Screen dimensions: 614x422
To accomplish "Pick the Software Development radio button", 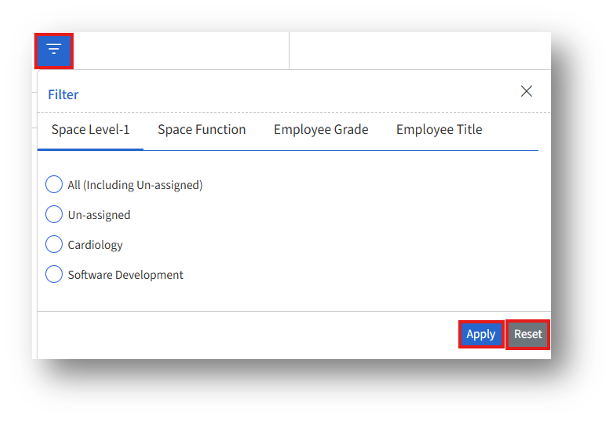I will (54, 275).
